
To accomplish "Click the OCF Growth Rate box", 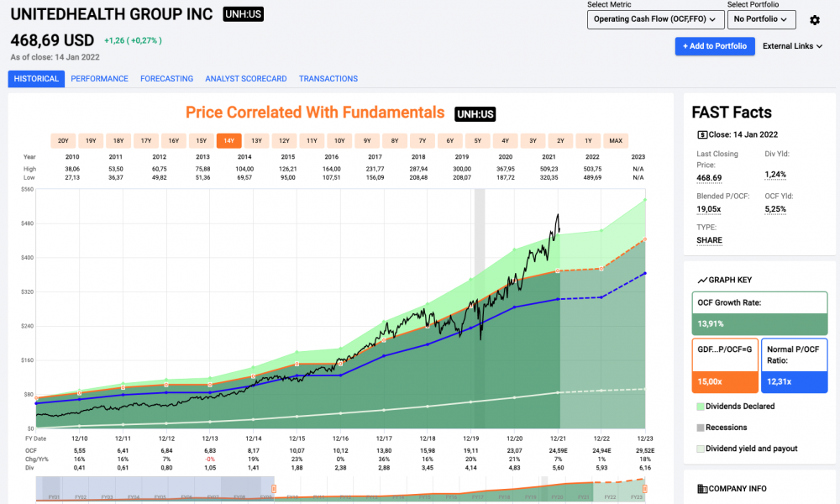I will pos(759,313).
